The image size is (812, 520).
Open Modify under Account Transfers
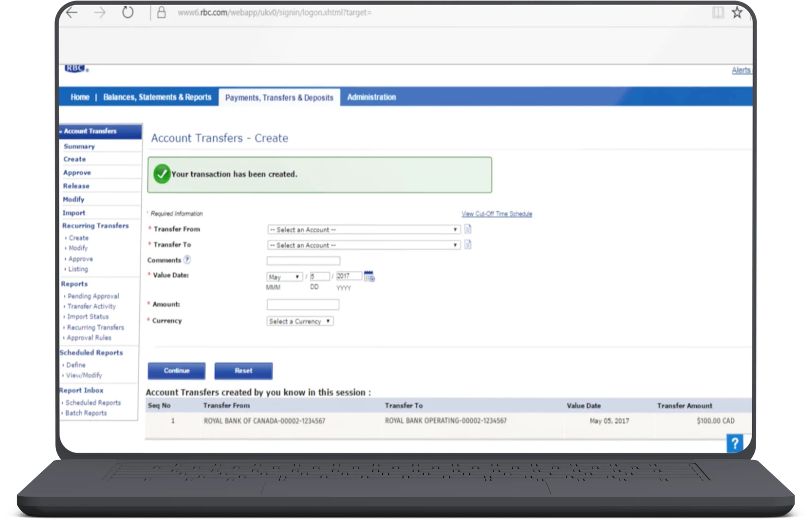click(x=74, y=200)
